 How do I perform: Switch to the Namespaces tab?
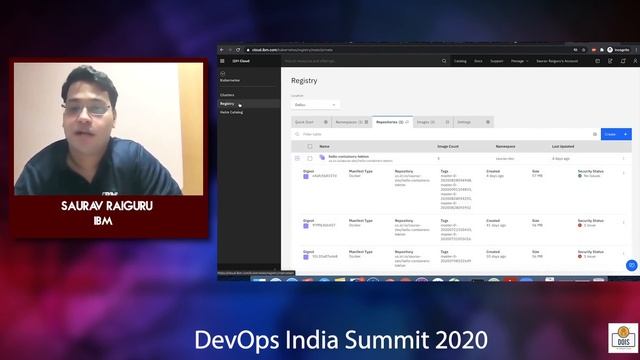pos(352,122)
